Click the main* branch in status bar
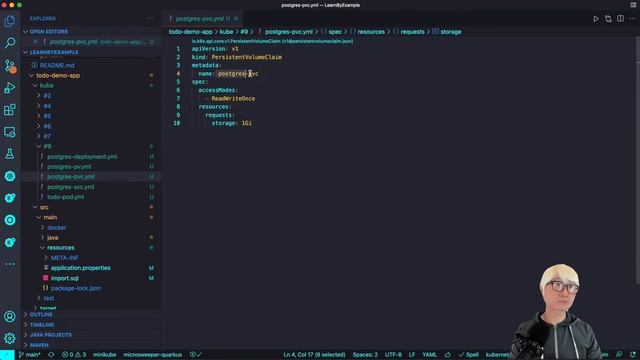Viewport: 640px width, 360px height. click(29, 355)
